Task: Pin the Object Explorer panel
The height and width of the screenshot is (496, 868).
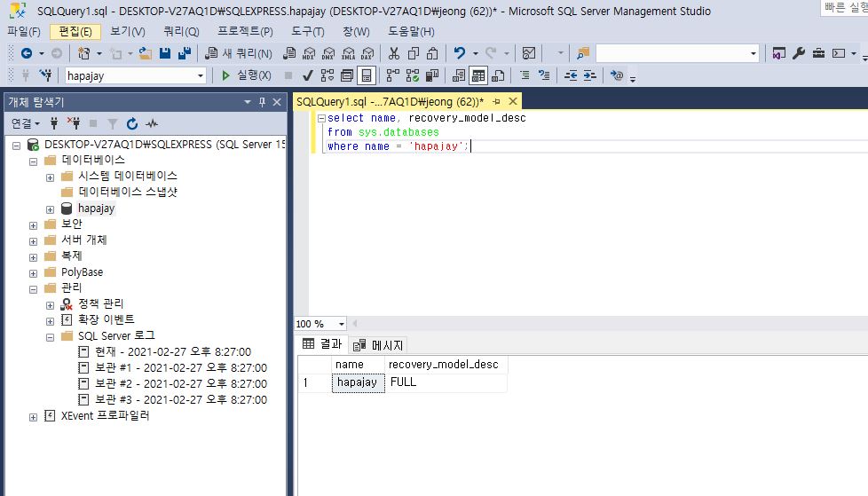Action: click(263, 102)
